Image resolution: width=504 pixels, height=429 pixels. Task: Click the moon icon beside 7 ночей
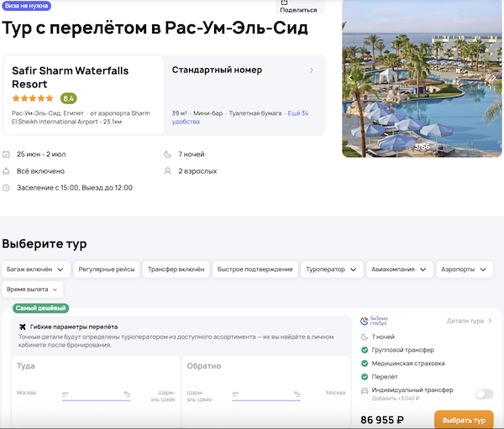(x=167, y=154)
